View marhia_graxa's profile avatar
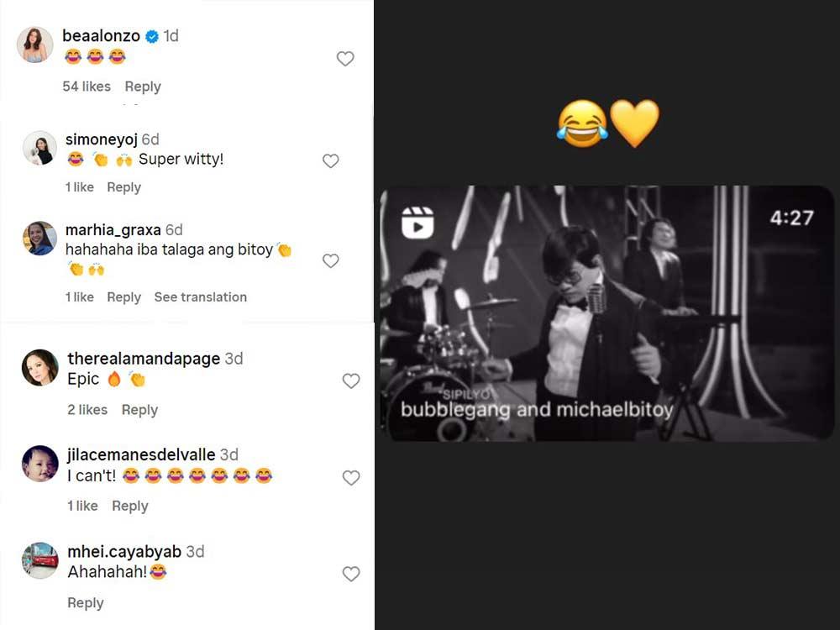Image resolution: width=840 pixels, height=630 pixels. click(x=39, y=239)
